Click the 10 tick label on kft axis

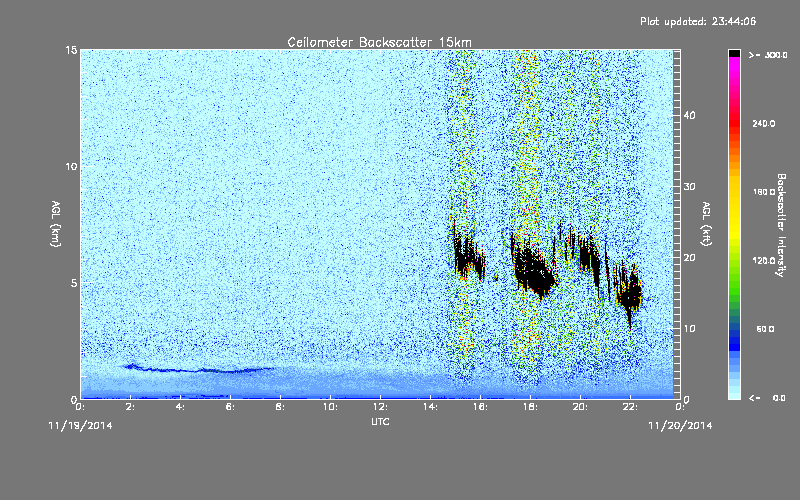coord(689,329)
